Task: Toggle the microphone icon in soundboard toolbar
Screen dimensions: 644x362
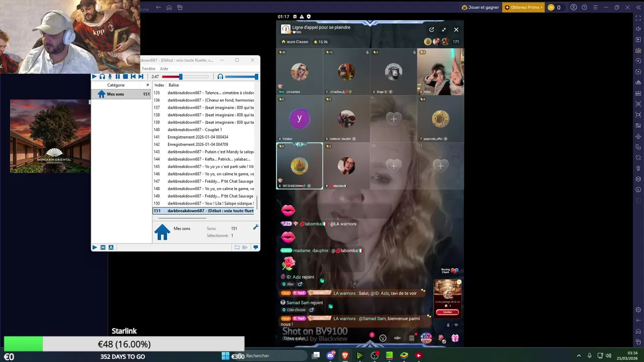Action: pos(110,76)
